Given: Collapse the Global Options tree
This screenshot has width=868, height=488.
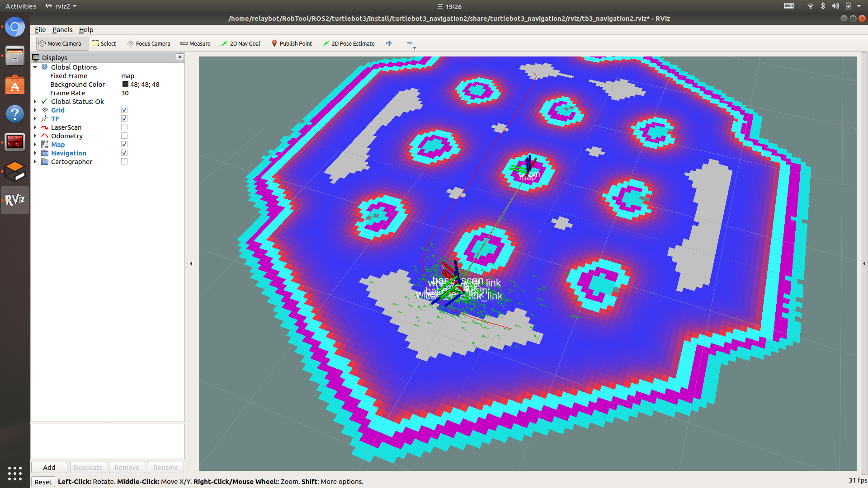Looking at the screenshot, I should [35, 67].
